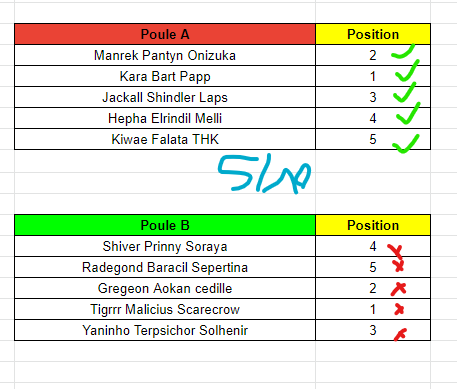This screenshot has width=457, height=389.
Task: Click the green checkmark in Kiwae Falata row
Action: click(x=406, y=144)
